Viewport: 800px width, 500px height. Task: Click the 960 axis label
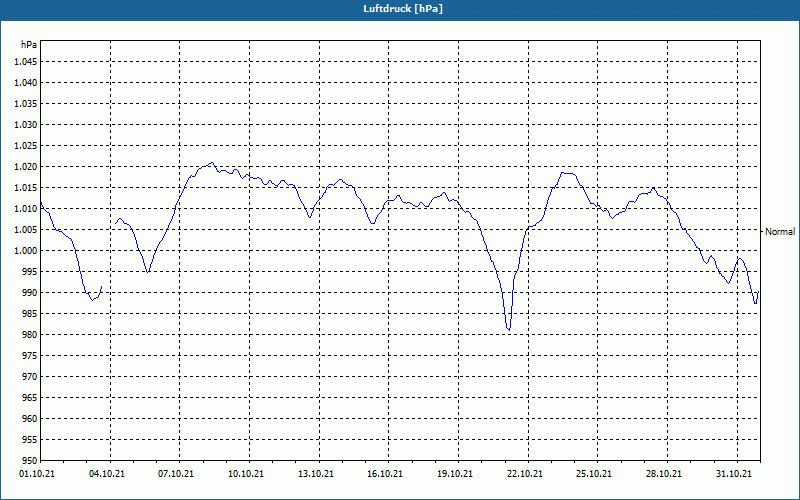tap(30, 419)
